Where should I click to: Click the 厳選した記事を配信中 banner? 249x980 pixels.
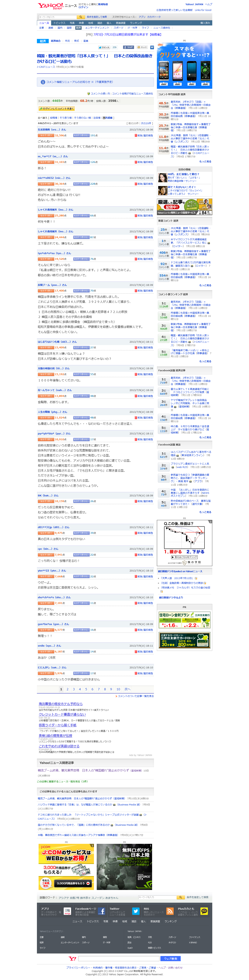[185, 207]
